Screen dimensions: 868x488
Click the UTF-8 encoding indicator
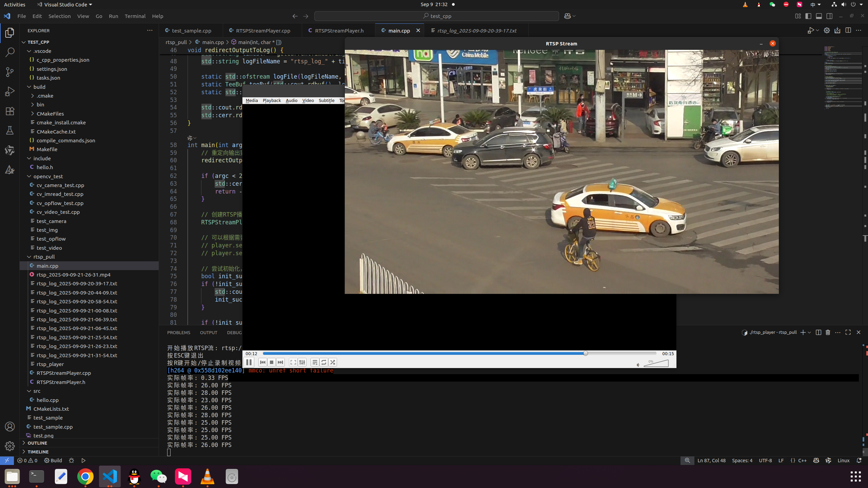(765, 460)
